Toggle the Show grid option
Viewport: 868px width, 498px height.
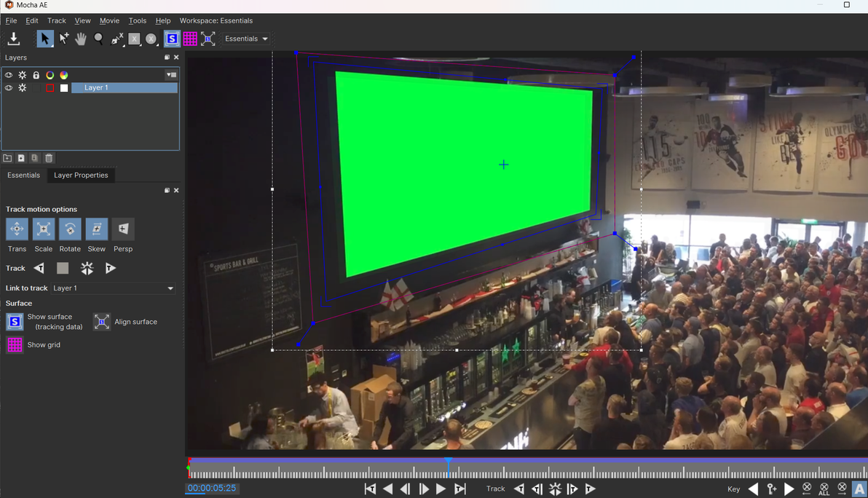click(15, 344)
